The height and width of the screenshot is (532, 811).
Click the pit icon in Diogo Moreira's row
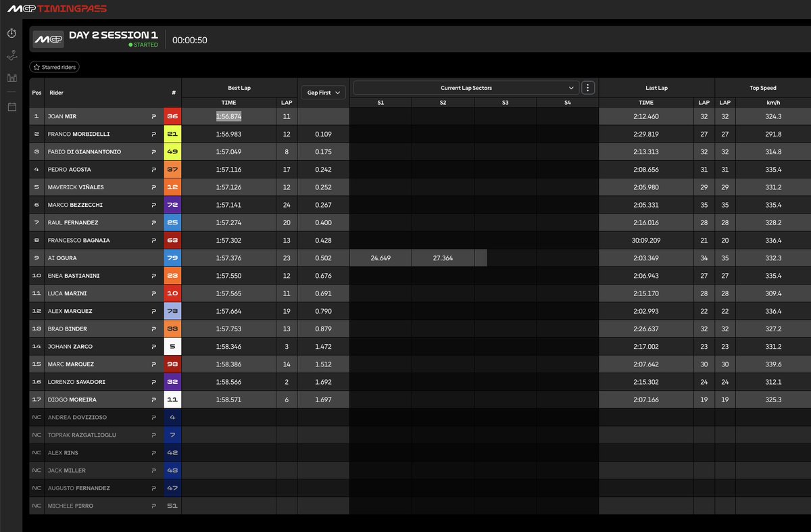click(x=153, y=400)
